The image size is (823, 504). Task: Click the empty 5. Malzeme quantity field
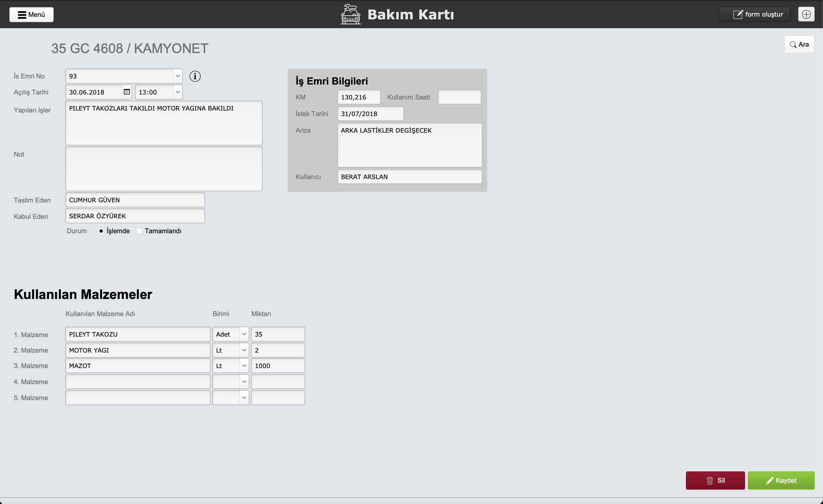click(278, 397)
